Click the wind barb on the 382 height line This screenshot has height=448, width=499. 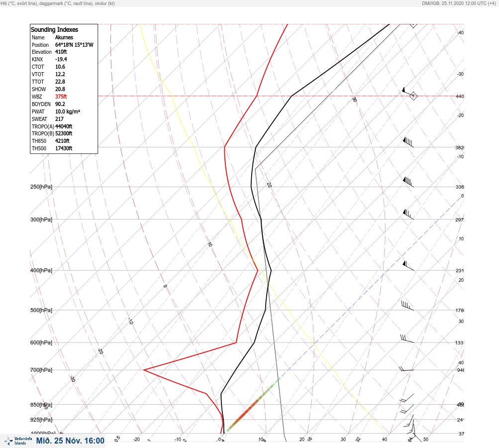(x=408, y=142)
